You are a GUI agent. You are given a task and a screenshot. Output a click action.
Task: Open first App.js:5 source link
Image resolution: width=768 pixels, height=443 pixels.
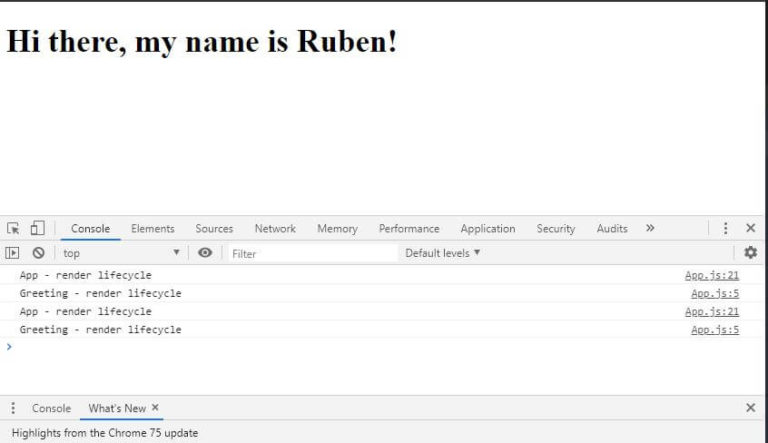(715, 293)
